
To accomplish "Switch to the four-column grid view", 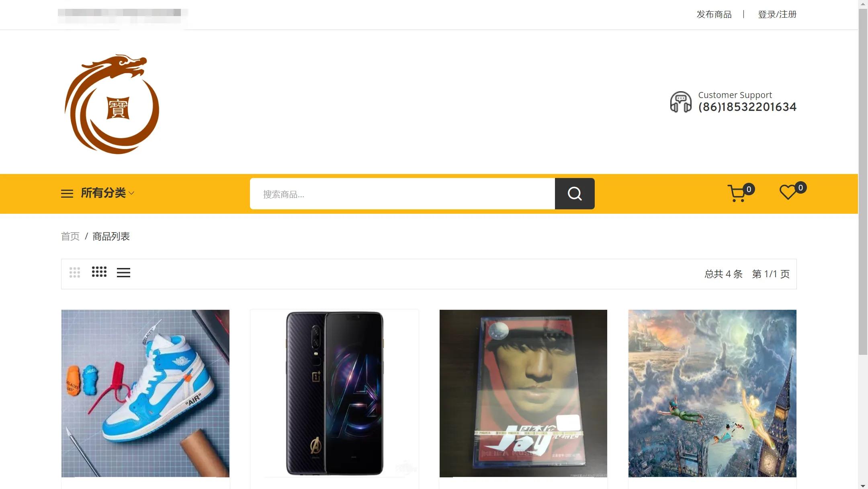I will 99,272.
